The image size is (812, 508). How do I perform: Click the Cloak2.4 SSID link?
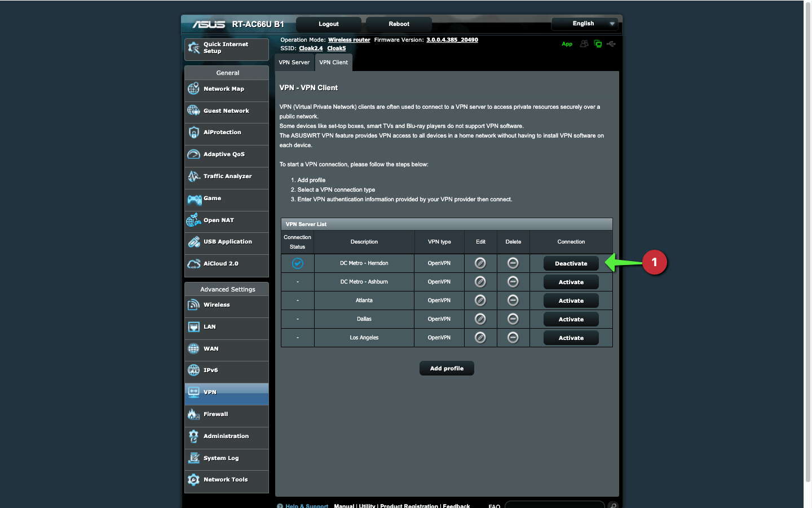tap(311, 48)
